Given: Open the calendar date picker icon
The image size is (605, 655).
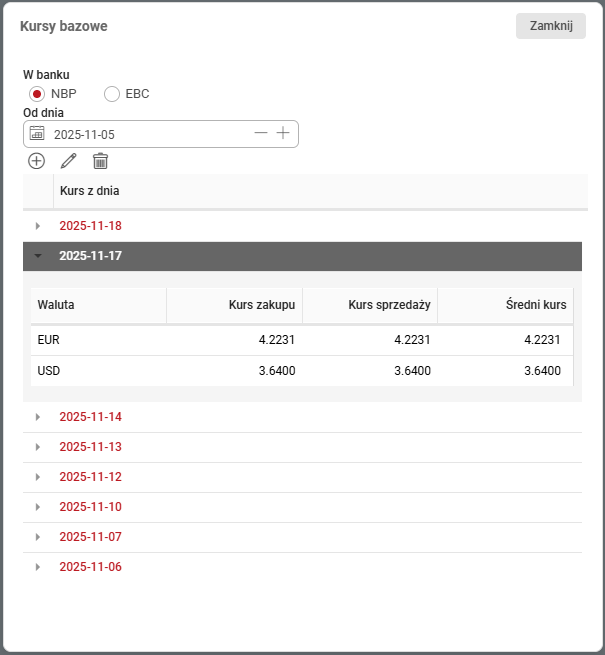Looking at the screenshot, I should (37, 133).
